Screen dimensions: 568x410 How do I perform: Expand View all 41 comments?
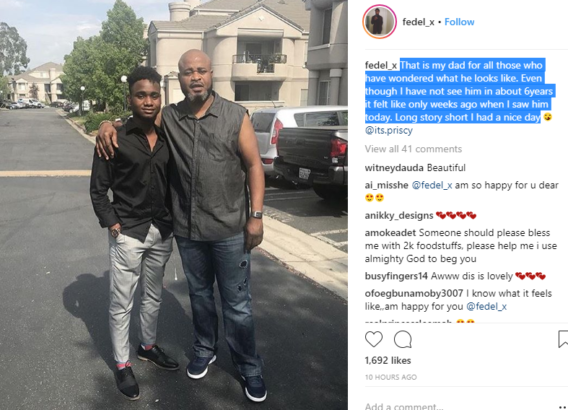(413, 149)
